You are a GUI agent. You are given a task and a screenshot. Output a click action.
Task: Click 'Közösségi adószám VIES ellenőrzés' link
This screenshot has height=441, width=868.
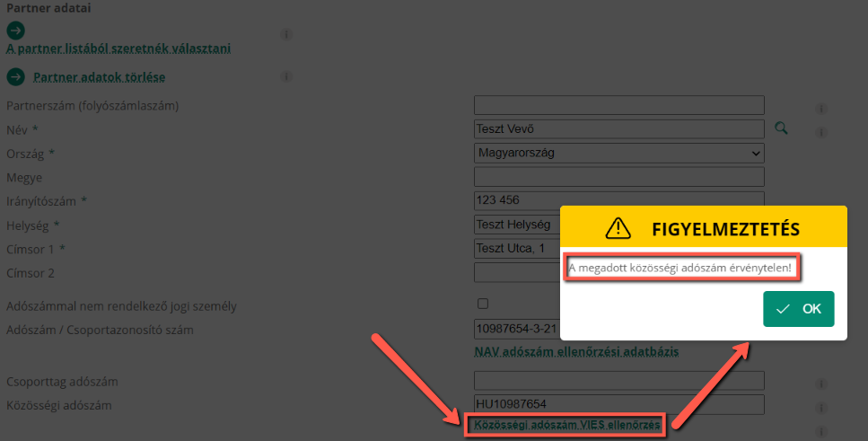click(567, 425)
